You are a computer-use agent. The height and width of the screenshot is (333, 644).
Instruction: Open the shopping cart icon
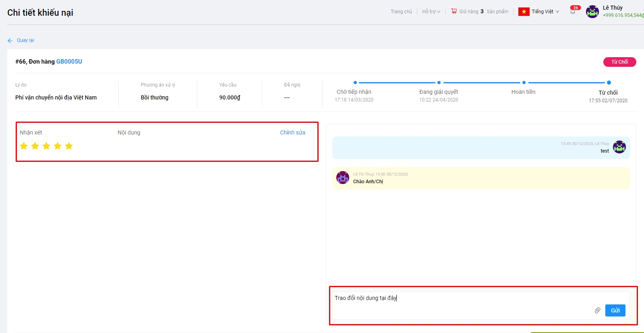tap(454, 11)
